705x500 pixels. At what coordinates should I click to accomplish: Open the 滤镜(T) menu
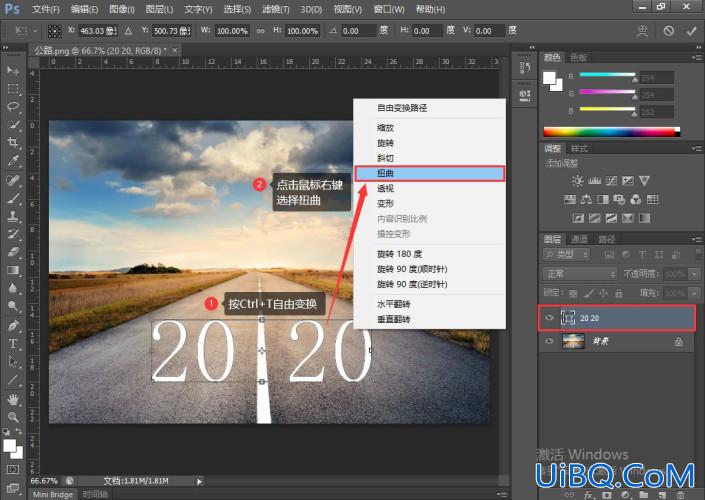tap(275, 9)
